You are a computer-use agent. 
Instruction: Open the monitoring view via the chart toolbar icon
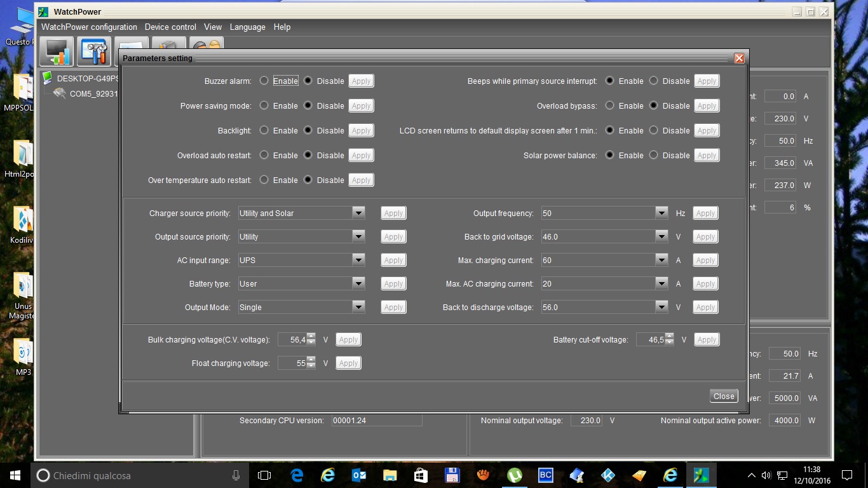coord(56,52)
